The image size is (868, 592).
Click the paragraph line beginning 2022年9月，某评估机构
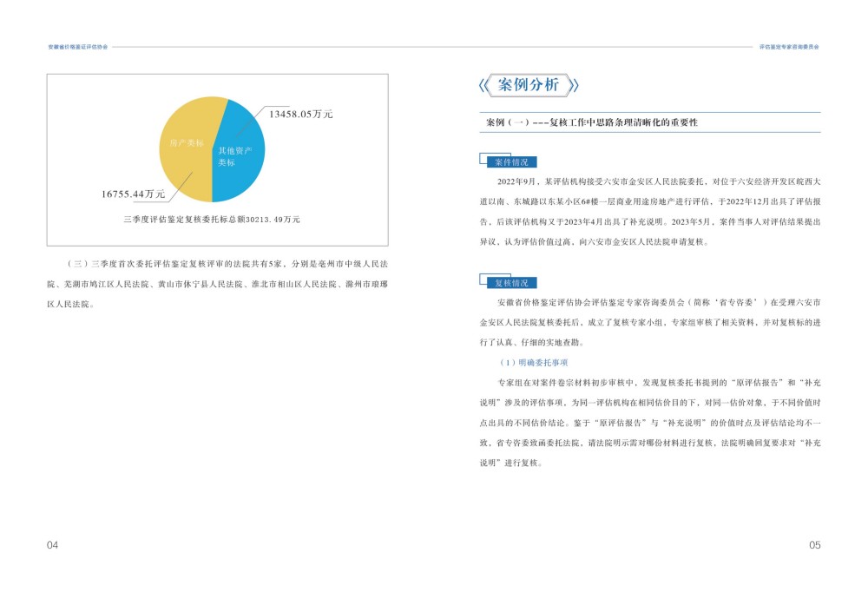point(659,181)
